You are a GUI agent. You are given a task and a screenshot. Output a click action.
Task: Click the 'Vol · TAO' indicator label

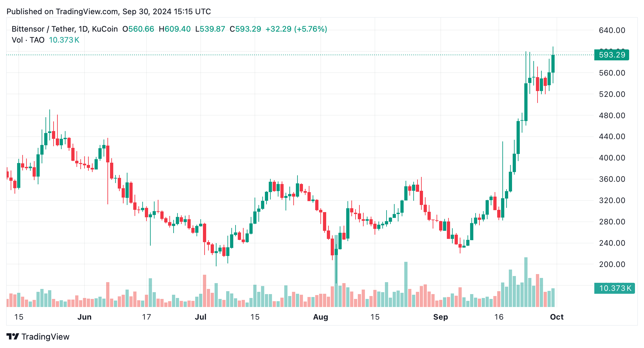28,40
